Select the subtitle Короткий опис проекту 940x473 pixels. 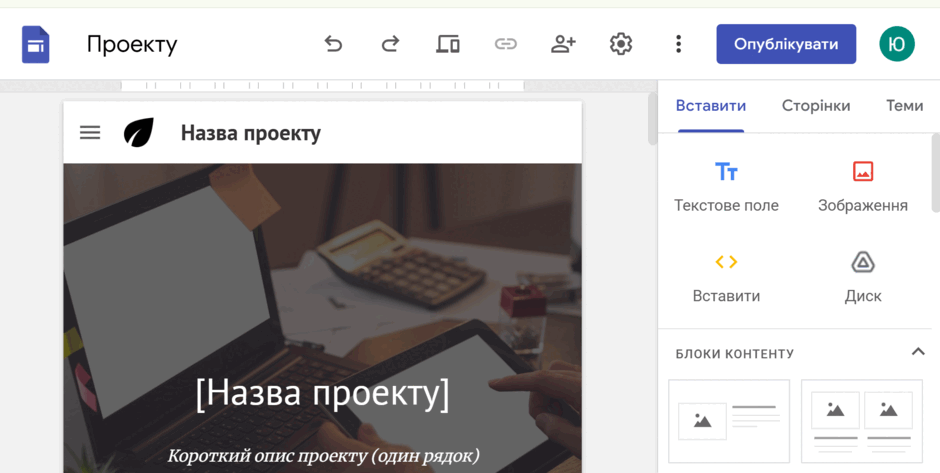[323, 456]
